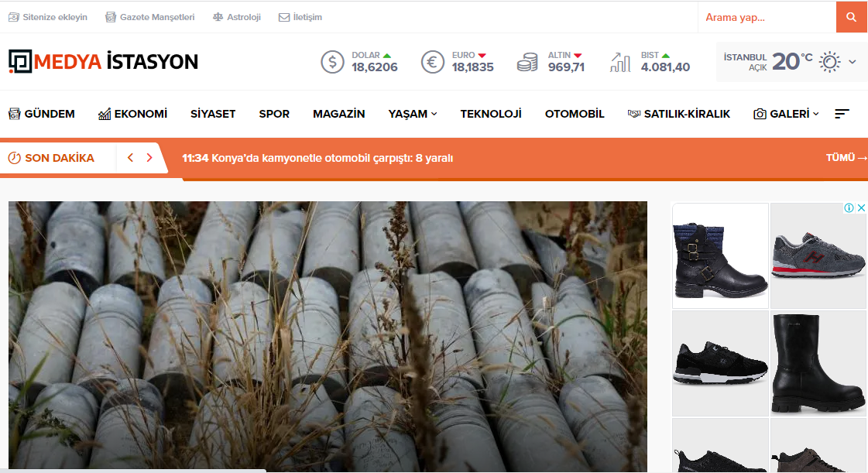Click the Dolar rate 18,6206
The width and height of the screenshot is (868, 473).
point(375,67)
